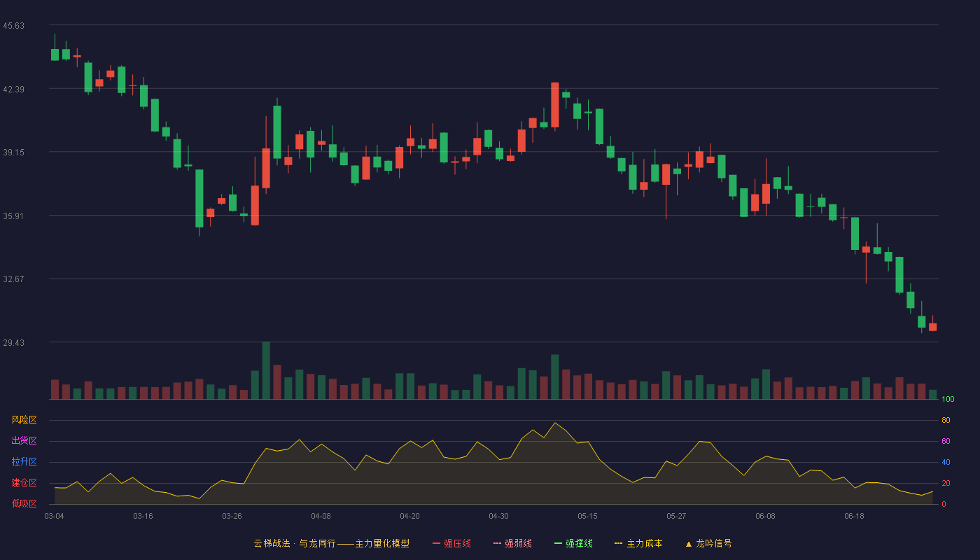Select the 风险区 zone label
The image size is (980, 560).
pos(24,420)
